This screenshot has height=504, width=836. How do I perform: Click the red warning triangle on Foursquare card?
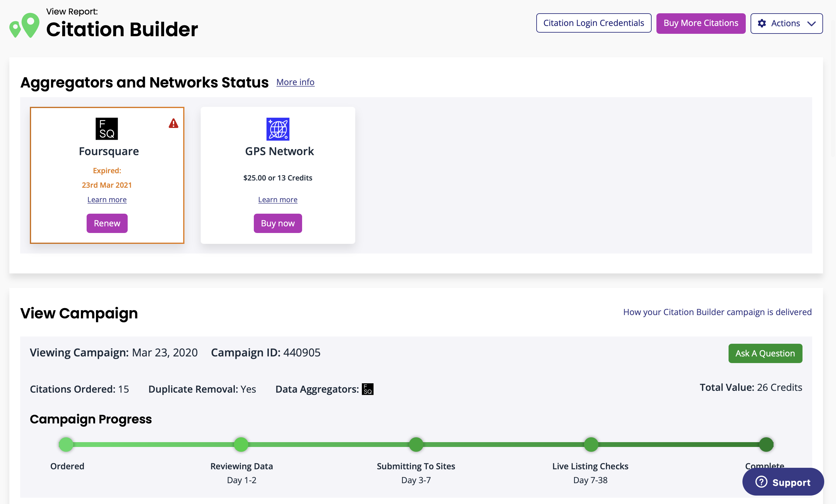point(173,123)
